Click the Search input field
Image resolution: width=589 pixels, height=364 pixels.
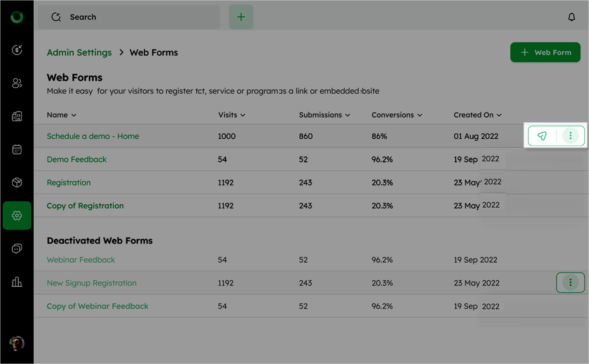(x=129, y=17)
